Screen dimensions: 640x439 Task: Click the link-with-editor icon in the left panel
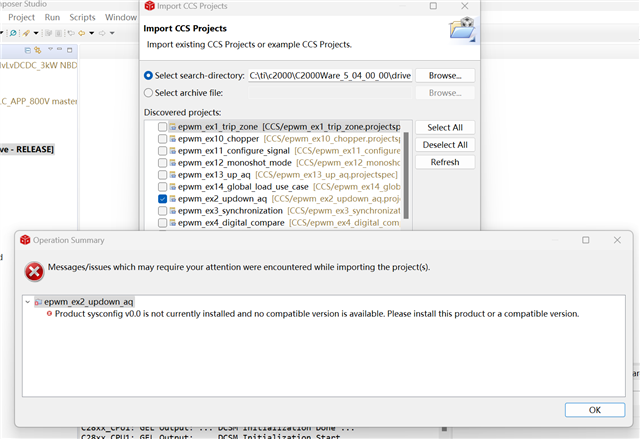click(x=35, y=48)
